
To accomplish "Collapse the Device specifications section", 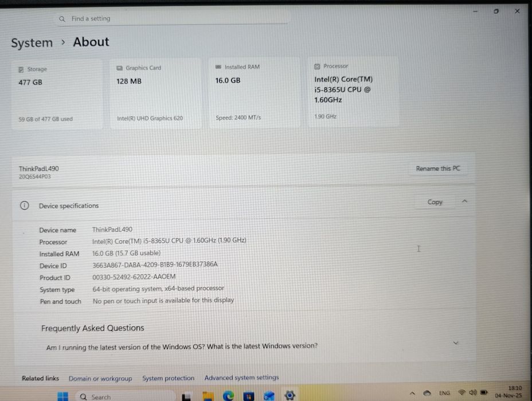I will pos(464,201).
